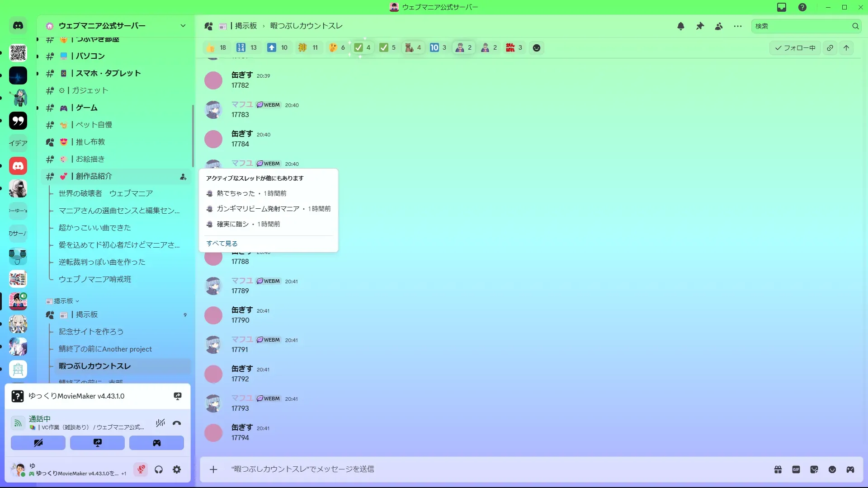Open the 記念サイトを作ろう thread

91,332
